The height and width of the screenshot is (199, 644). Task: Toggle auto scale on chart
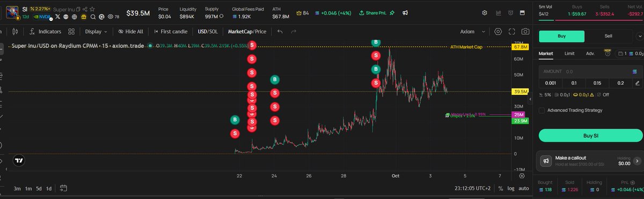coord(524,188)
